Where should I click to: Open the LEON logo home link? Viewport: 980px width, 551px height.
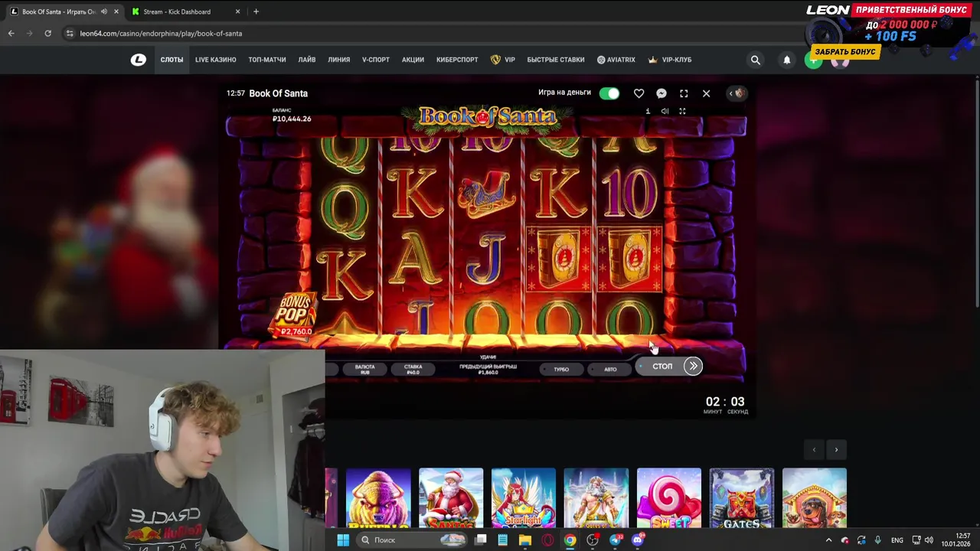click(x=138, y=60)
